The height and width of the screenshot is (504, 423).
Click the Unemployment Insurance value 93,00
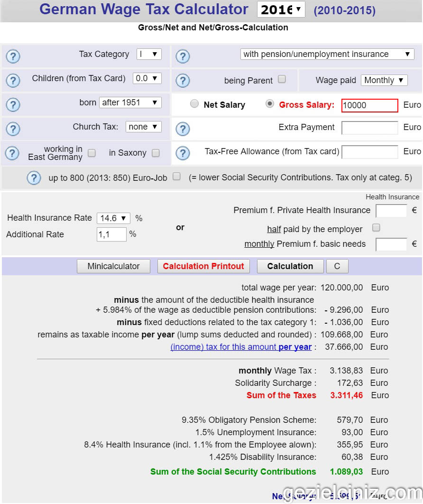(x=352, y=432)
